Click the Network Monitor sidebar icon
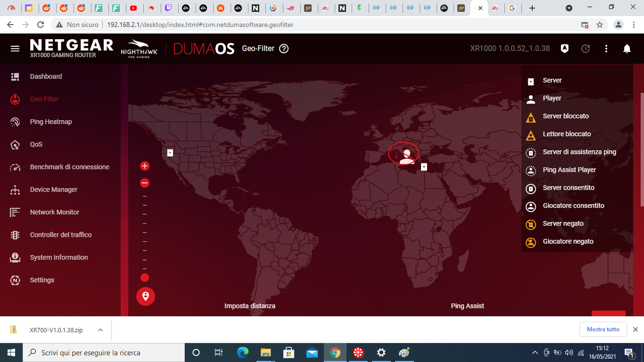Viewport: 644px width, 362px height. (x=15, y=212)
